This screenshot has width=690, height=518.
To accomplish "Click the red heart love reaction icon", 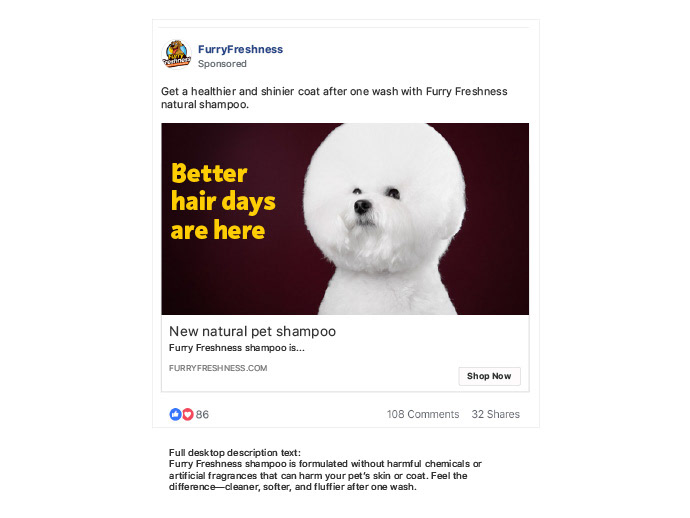I will (188, 414).
